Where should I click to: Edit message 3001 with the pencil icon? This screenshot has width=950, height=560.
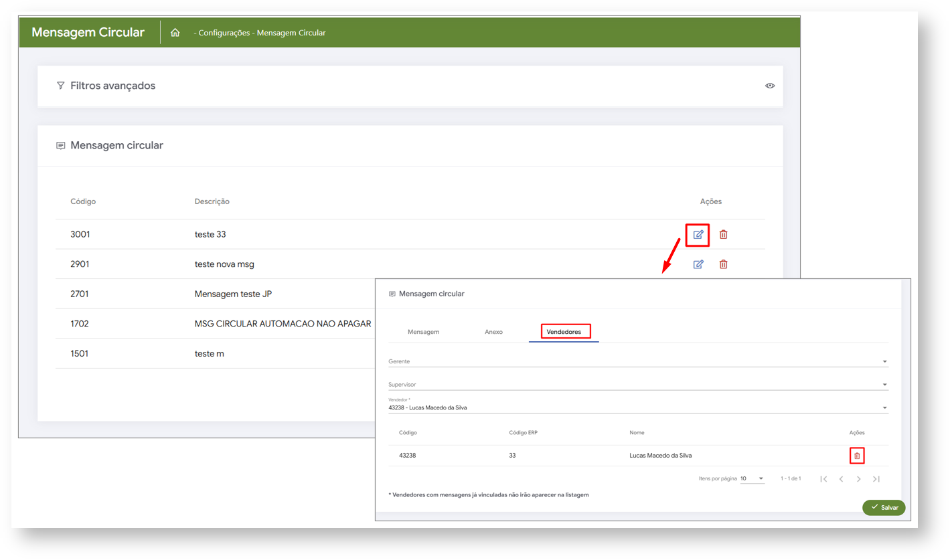[698, 235]
